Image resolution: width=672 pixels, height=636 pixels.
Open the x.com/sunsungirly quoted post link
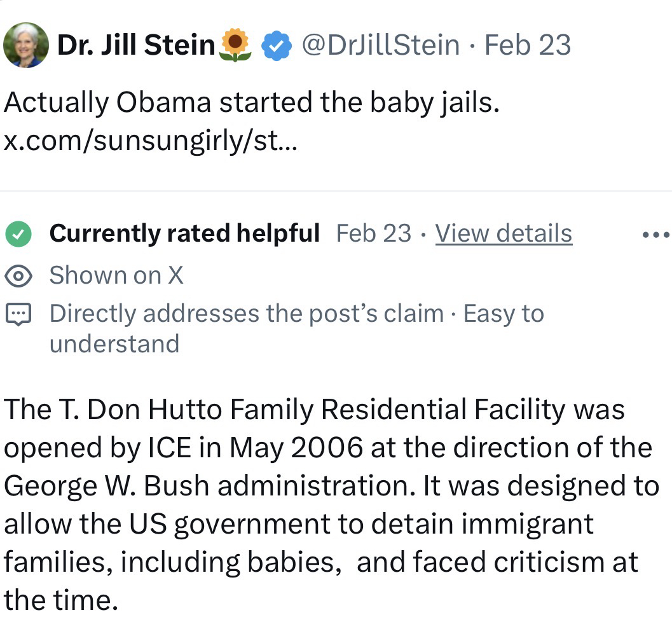click(x=151, y=141)
